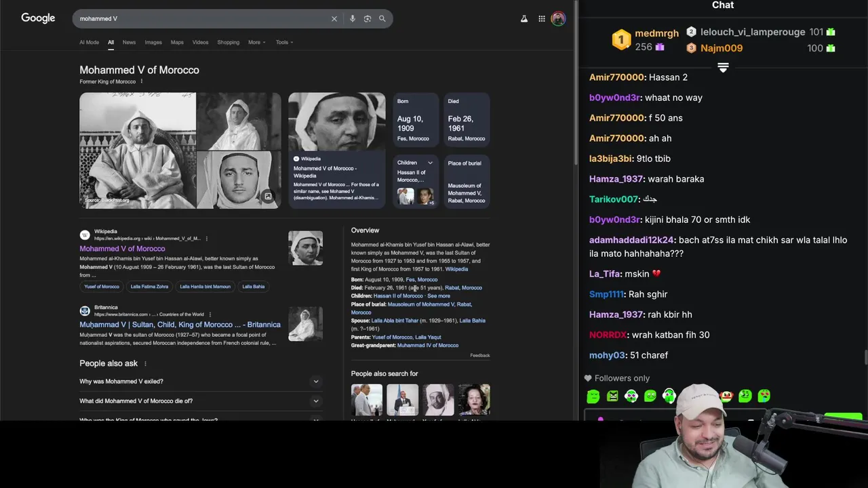Open 'See more' link next to Children
Viewport: 868px width, 488px height.
pyautogui.click(x=439, y=296)
